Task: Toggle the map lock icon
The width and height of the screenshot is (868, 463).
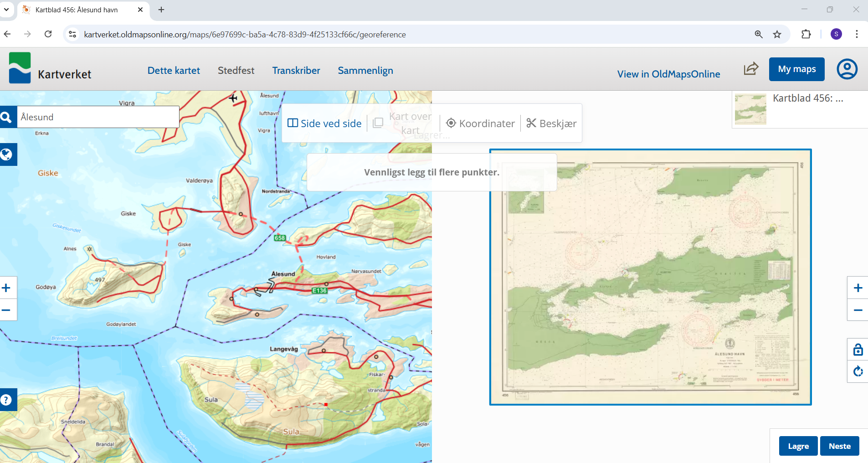Action: pos(858,350)
